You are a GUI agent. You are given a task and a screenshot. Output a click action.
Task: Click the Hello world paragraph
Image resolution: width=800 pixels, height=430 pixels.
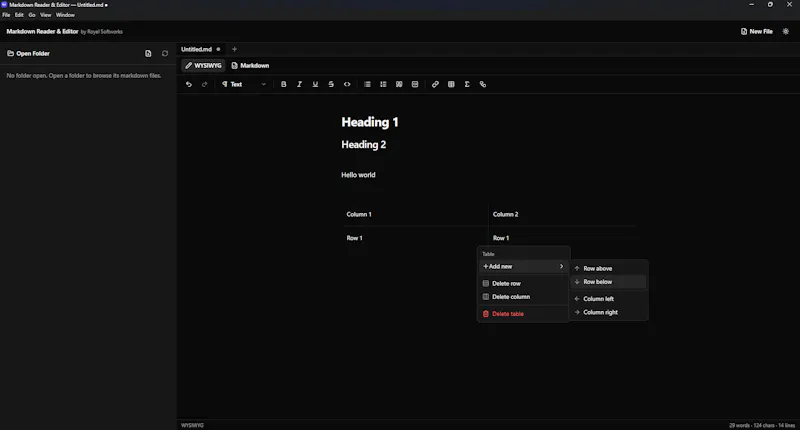pyautogui.click(x=358, y=174)
